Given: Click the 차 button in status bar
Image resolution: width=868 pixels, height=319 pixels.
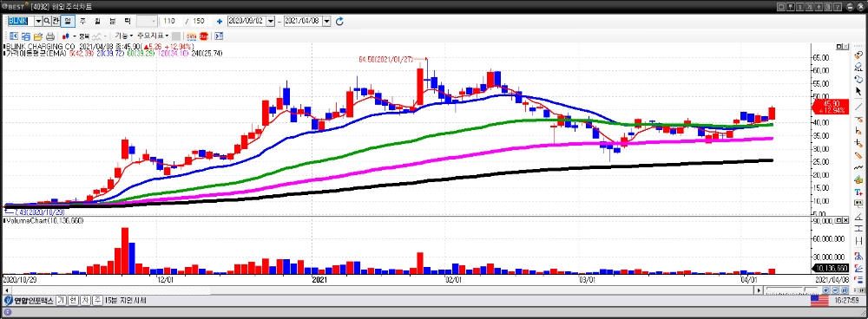Looking at the screenshot, I should 85,300.
